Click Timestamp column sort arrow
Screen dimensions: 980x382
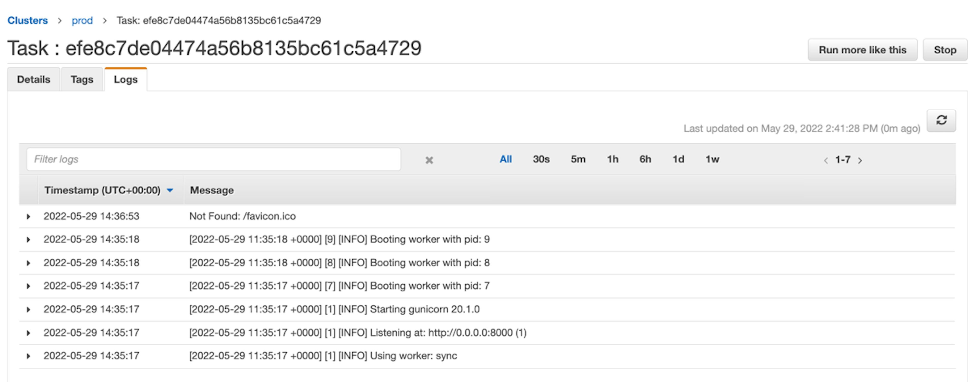(x=170, y=190)
